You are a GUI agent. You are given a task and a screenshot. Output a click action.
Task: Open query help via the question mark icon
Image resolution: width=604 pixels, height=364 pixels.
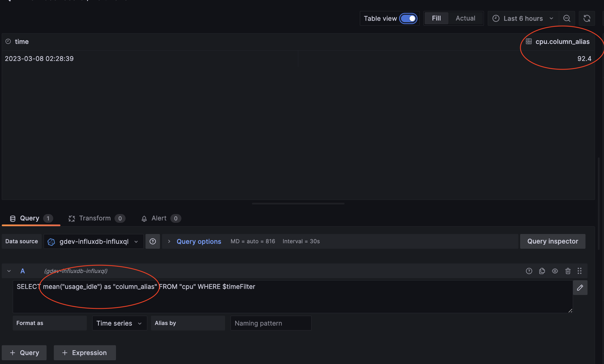pyautogui.click(x=529, y=271)
